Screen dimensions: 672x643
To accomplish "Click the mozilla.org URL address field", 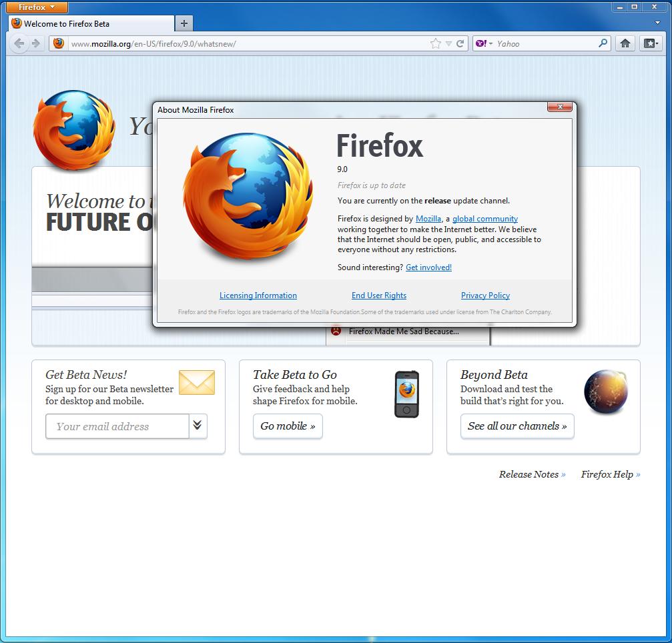I will point(248,44).
